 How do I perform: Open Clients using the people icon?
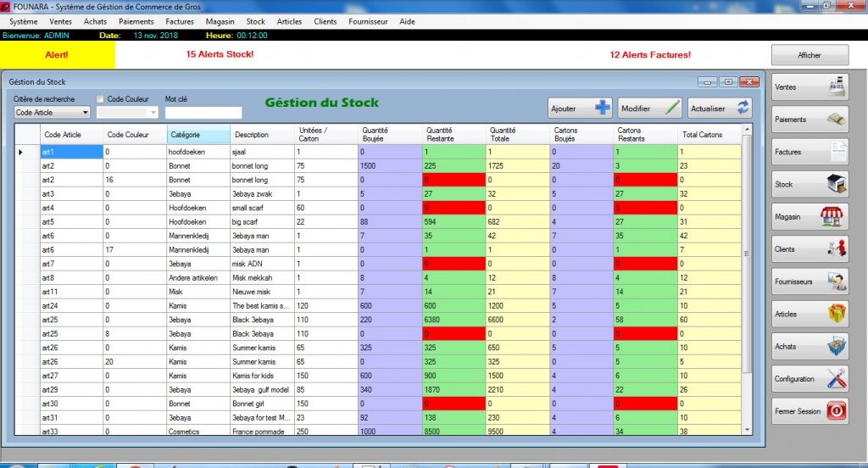pyautogui.click(x=836, y=248)
